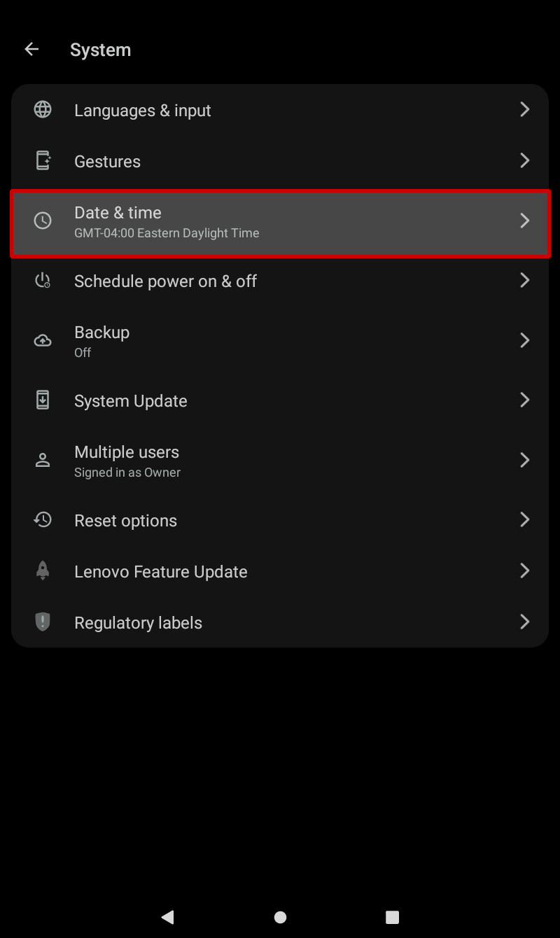Click the clock icon for Date & time
This screenshot has height=938, width=560.
point(43,220)
